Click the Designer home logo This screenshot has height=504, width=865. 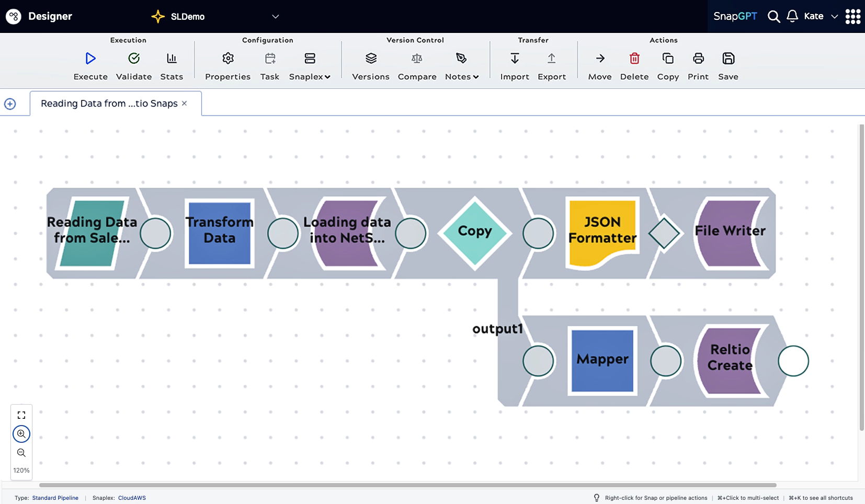click(x=14, y=16)
